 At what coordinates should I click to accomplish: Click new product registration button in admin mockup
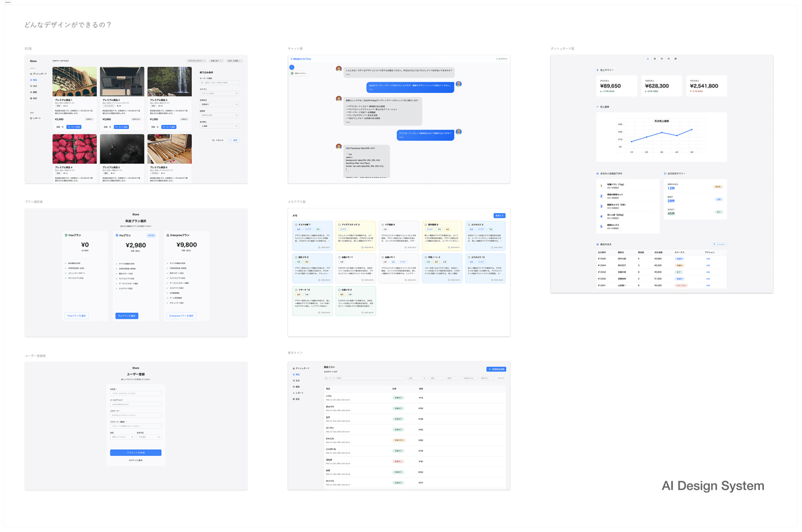(x=496, y=369)
